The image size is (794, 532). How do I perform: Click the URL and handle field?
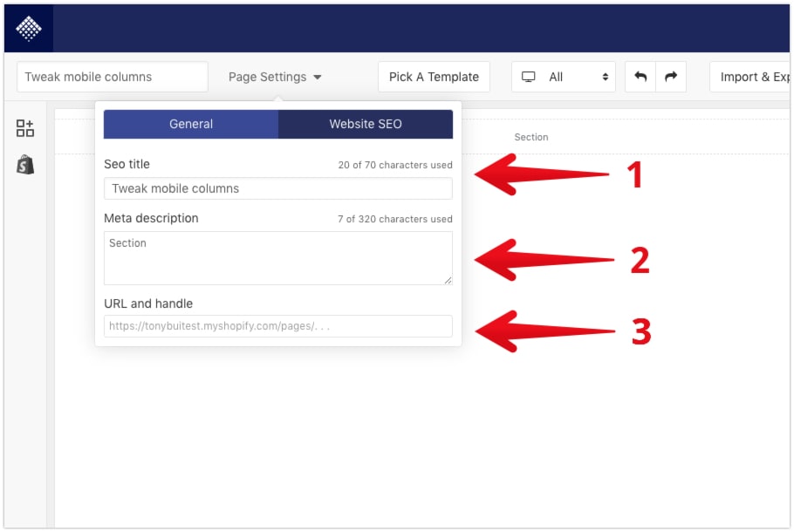pos(278,326)
